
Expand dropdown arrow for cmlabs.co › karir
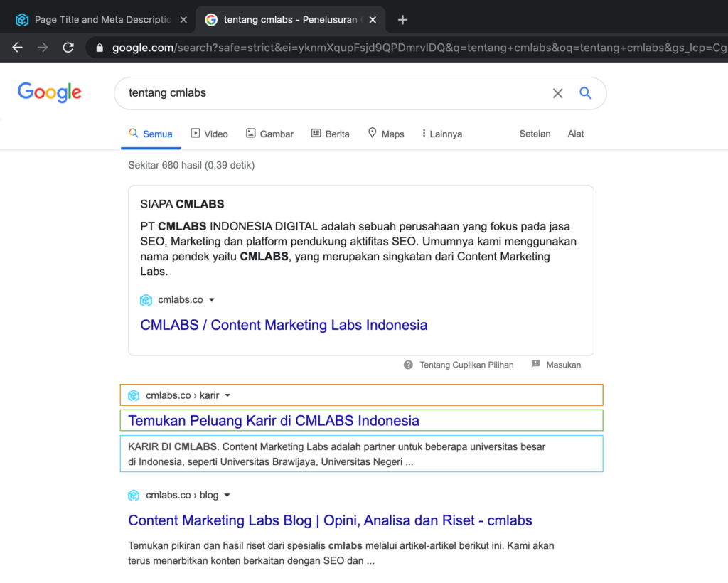click(x=227, y=395)
